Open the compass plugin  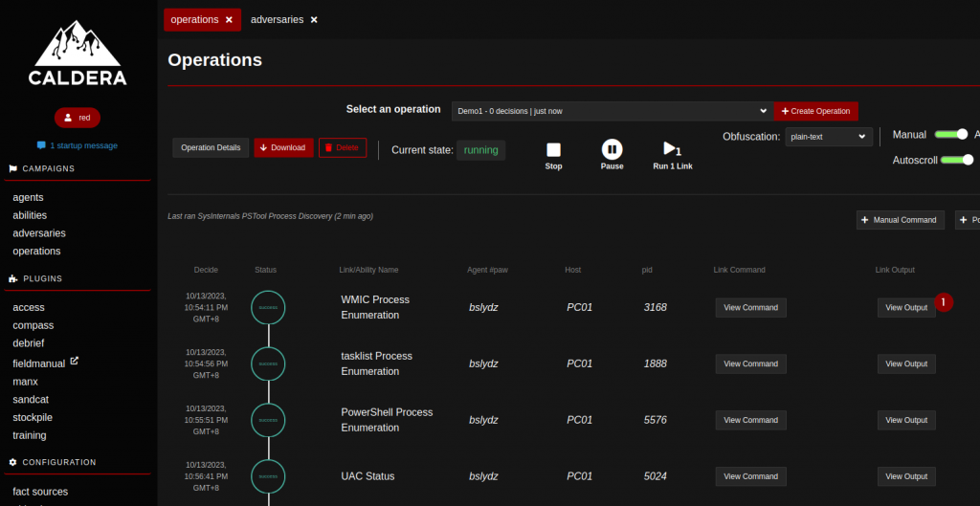click(x=33, y=325)
